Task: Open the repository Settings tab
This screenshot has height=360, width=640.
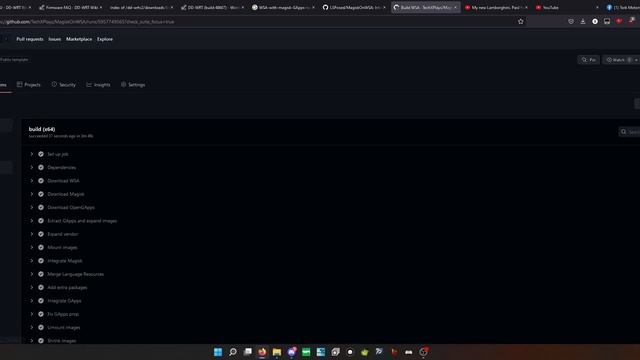Action: coord(133,85)
